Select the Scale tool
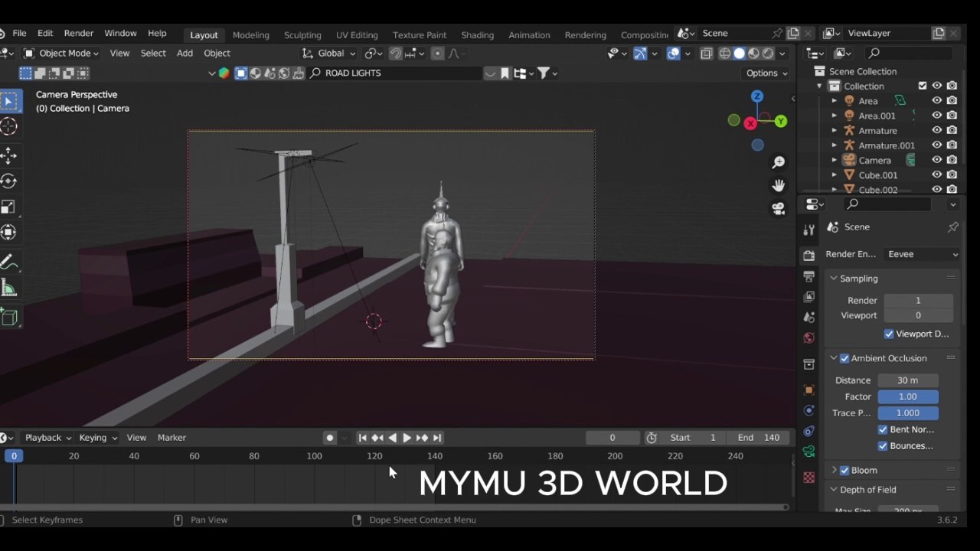This screenshot has height=551, width=980. click(8, 207)
